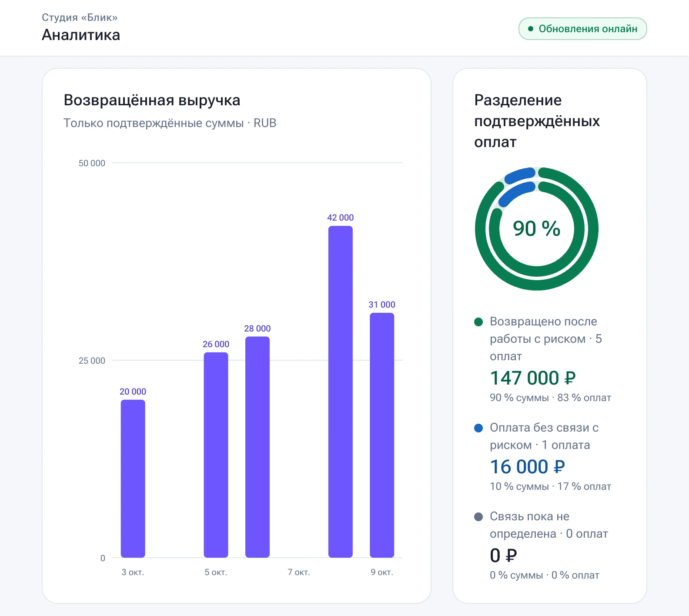
Task: Click the subtitle Только подтверждённые суммы · RUB
Action: coord(170,123)
